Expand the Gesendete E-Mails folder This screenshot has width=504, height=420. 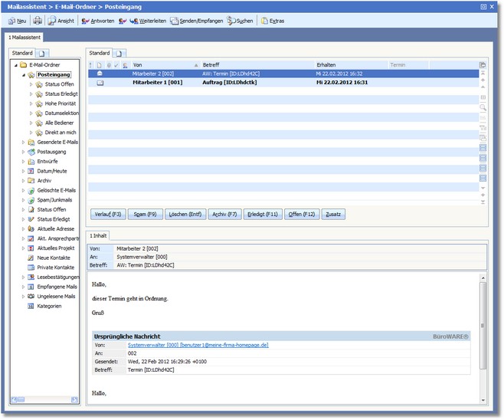23,142
